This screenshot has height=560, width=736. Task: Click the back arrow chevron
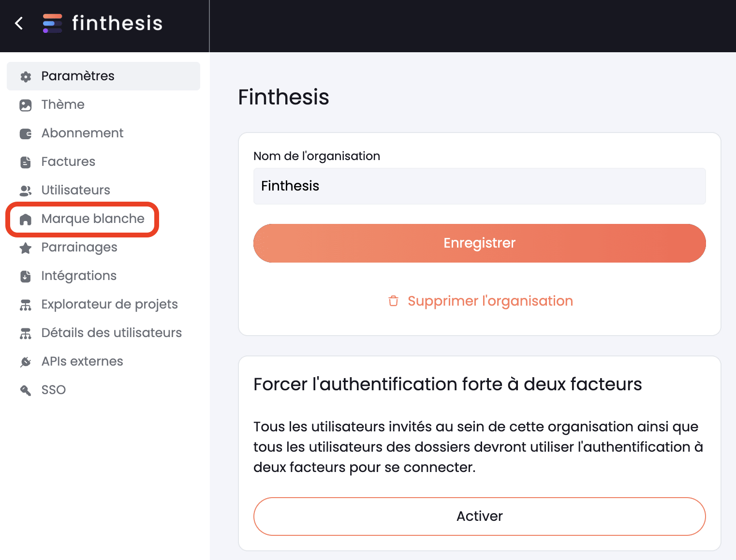tap(19, 23)
